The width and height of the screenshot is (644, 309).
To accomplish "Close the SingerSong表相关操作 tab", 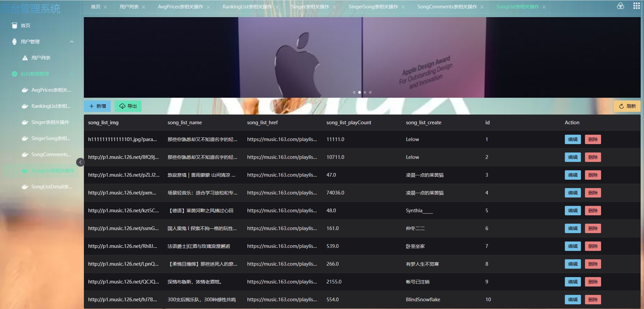I will (403, 7).
